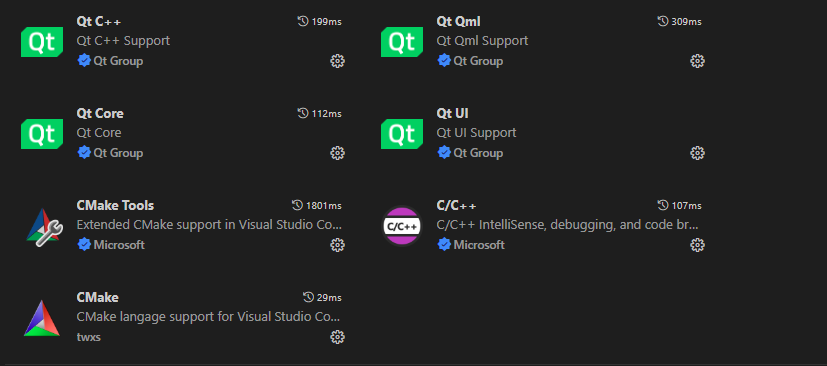827x366 pixels.
Task: Click verified badge next to Microsoft under C/C++
Action: (x=444, y=245)
